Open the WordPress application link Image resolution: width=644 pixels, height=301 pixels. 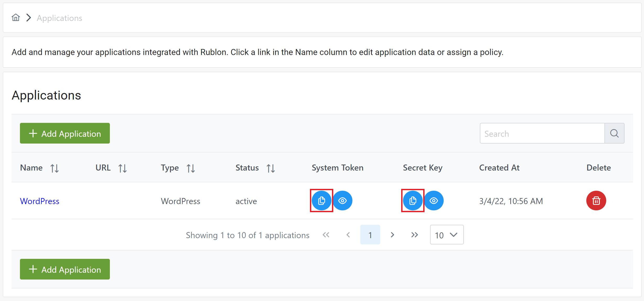click(40, 201)
